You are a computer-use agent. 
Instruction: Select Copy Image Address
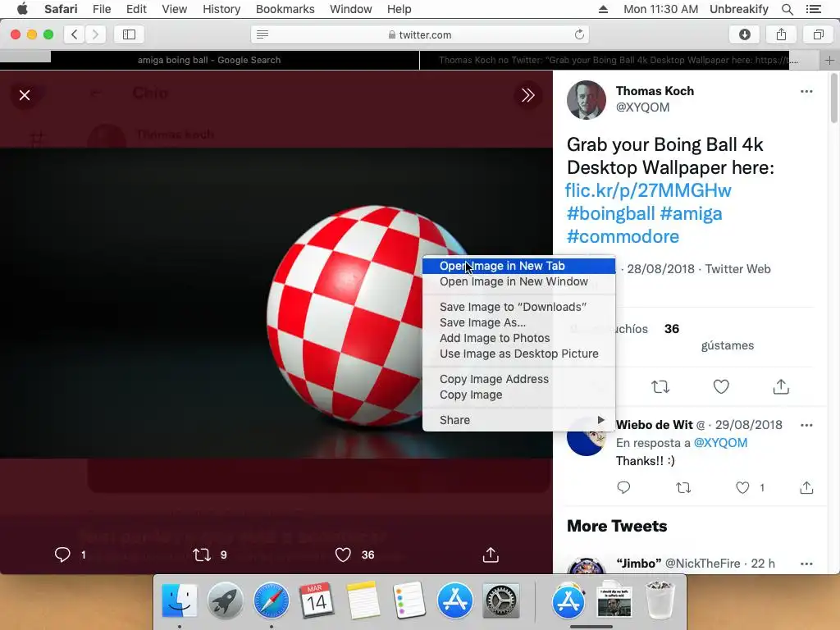point(518,379)
